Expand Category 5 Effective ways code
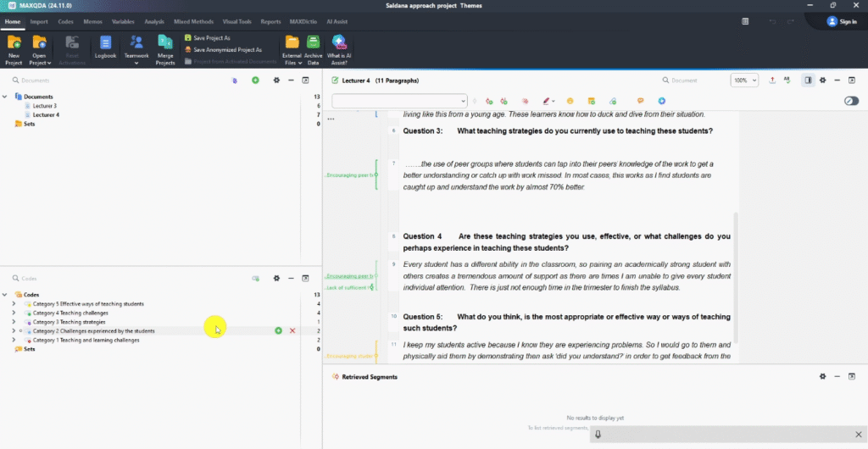The image size is (868, 449). coord(14,303)
